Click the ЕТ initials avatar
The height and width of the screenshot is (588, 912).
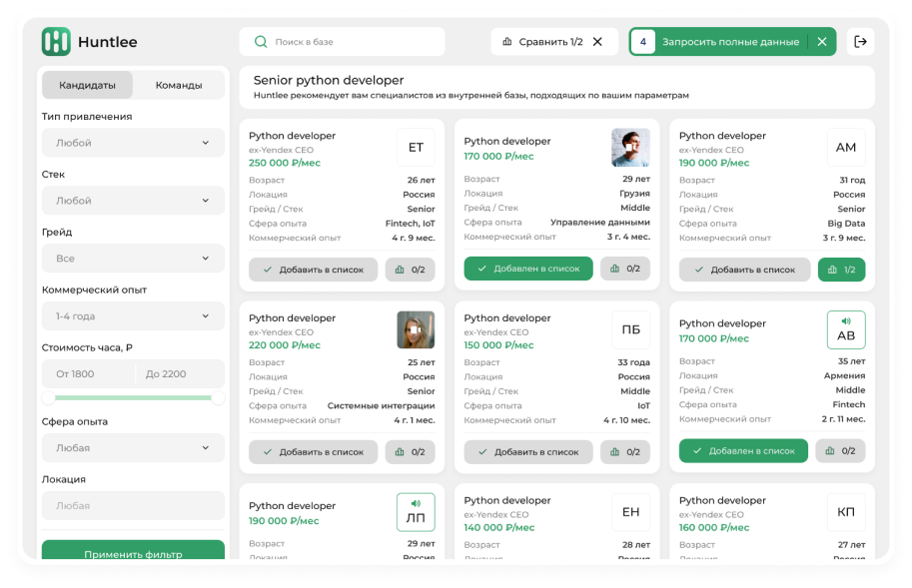click(416, 148)
